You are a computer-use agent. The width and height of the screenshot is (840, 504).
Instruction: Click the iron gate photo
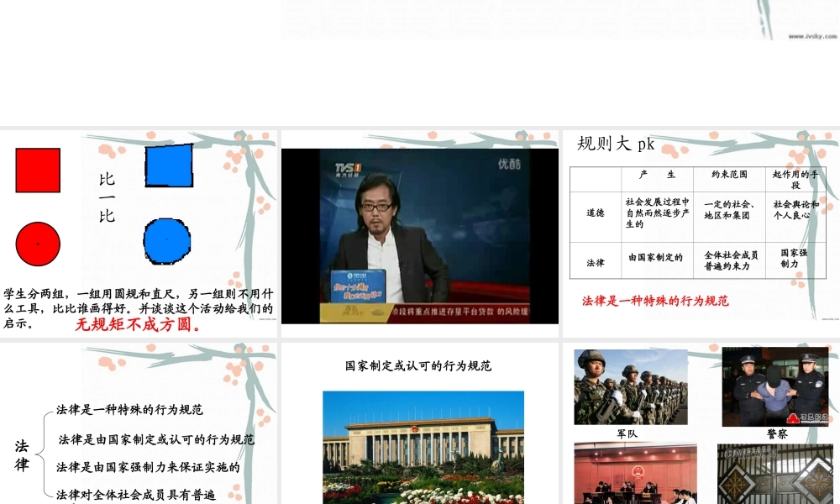(x=775, y=474)
